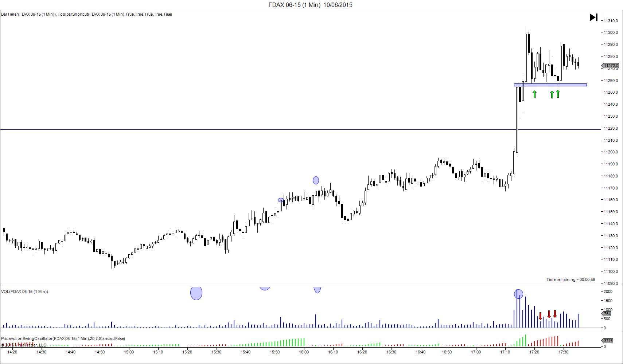Click the 14:20 time axis label
Viewport: 623px width, 364px height.
coord(12,352)
